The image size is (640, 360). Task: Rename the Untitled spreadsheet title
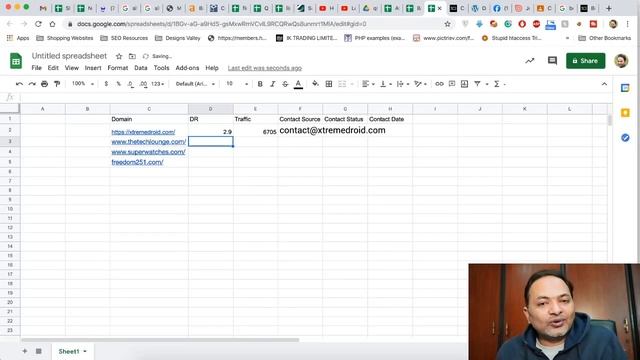coord(69,56)
